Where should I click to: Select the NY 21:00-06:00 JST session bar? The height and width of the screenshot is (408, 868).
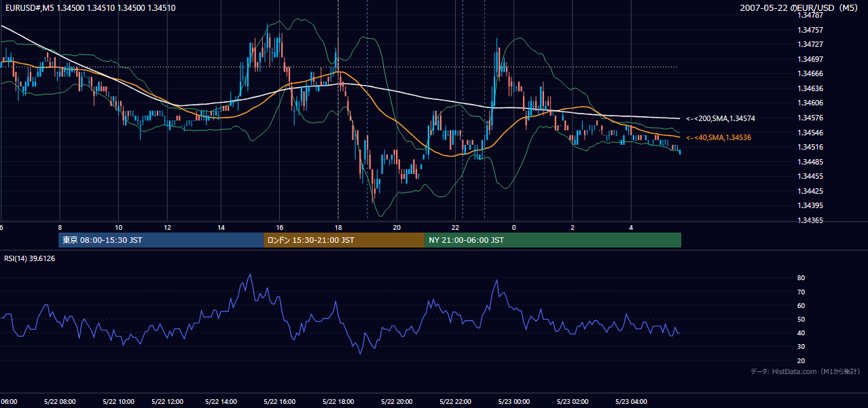coord(553,240)
